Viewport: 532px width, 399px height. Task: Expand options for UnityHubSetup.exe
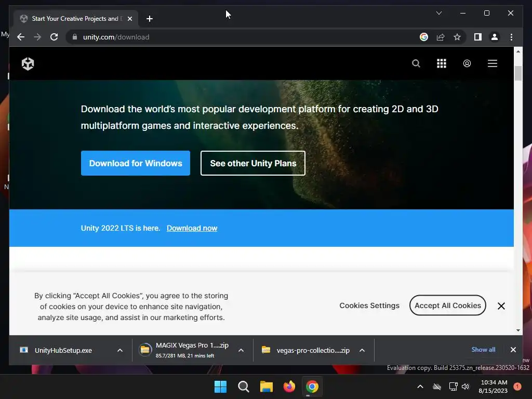point(120,350)
